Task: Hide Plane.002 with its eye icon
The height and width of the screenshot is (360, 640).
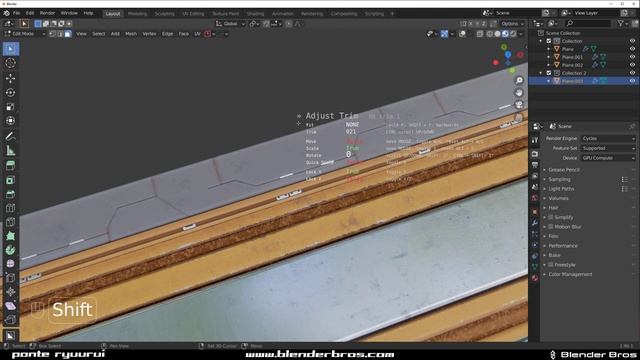Action: [x=632, y=65]
